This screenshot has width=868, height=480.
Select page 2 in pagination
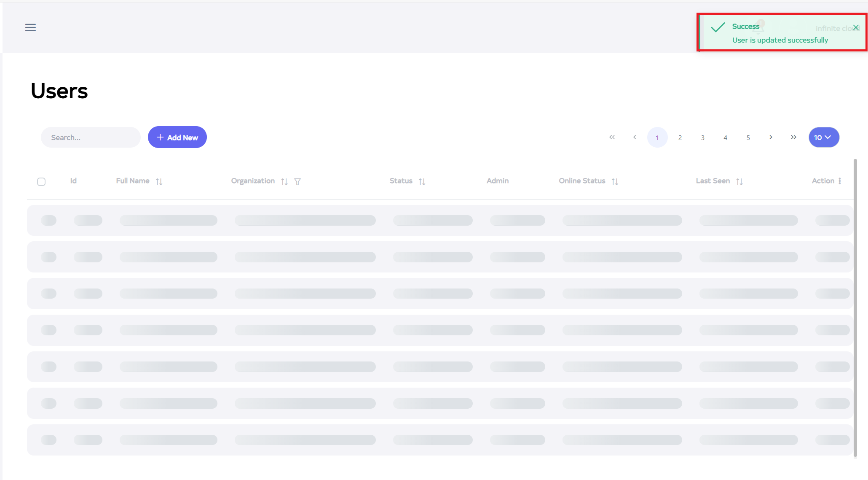680,138
